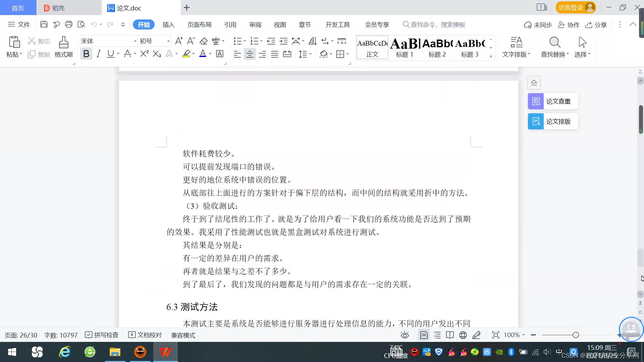The height and width of the screenshot is (362, 644).
Task: Expand the font size 初号 dropdown
Action: pyautogui.click(x=168, y=41)
